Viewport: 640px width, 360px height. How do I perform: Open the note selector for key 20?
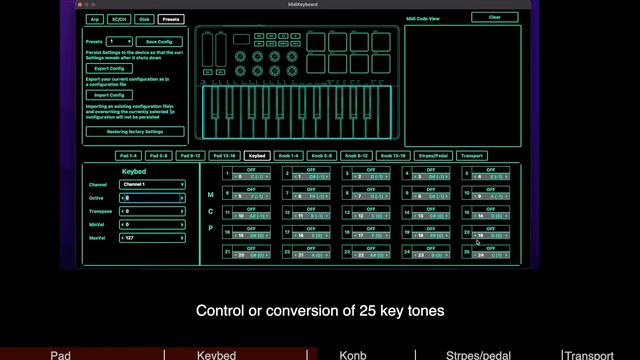pos(491,236)
